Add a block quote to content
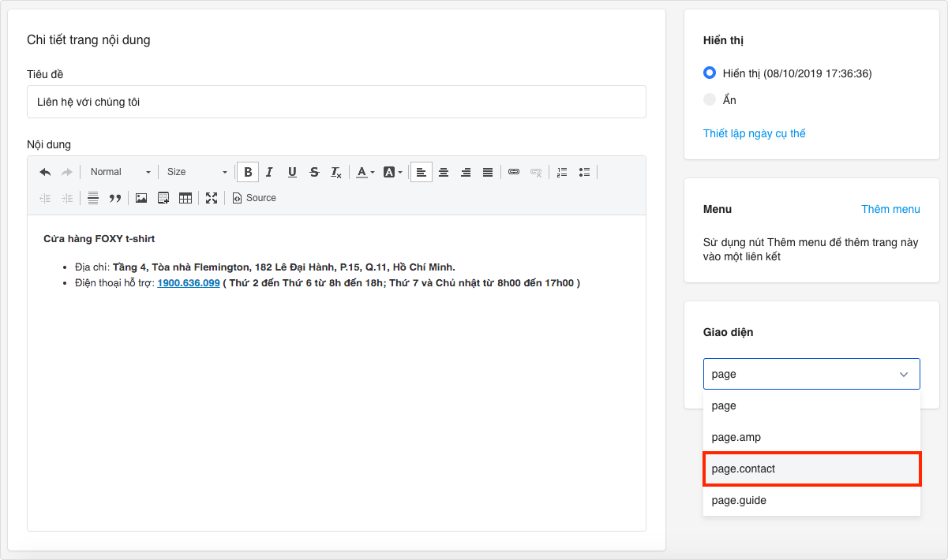The width and height of the screenshot is (948, 560). pyautogui.click(x=115, y=198)
